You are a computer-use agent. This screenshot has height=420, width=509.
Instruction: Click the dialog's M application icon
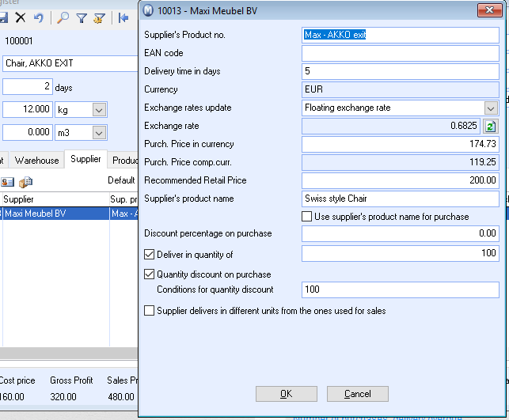[148, 10]
